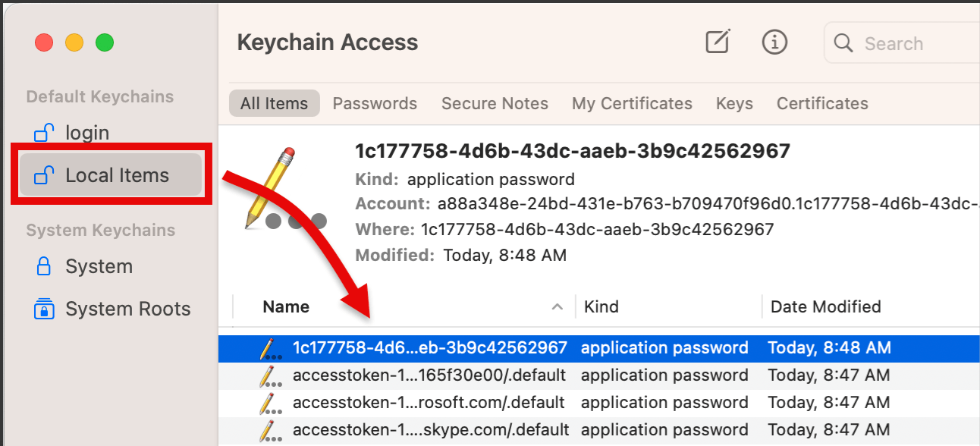Click the magnifying glass search icon
Image resolution: width=980 pixels, height=446 pixels.
pyautogui.click(x=843, y=43)
